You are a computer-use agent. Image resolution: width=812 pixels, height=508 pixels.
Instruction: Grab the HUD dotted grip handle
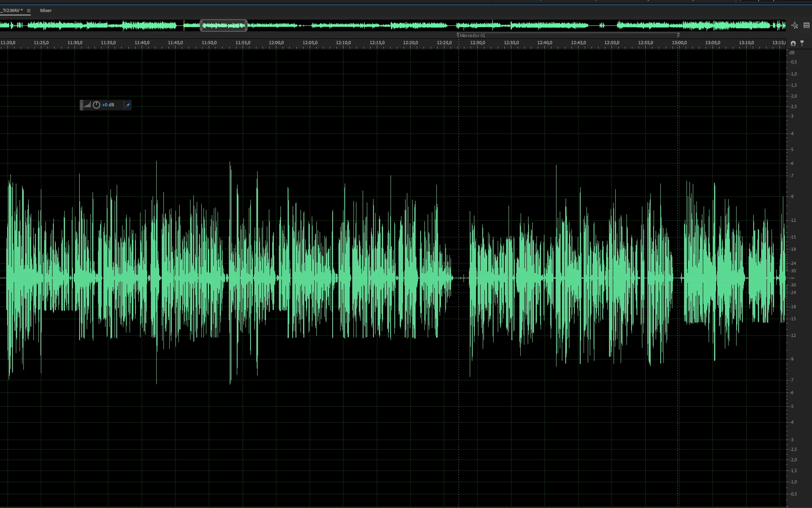click(x=82, y=105)
